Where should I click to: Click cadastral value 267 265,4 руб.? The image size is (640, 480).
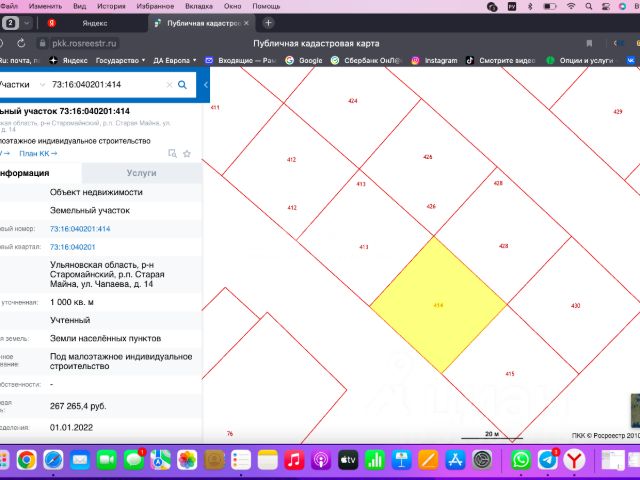[78, 406]
